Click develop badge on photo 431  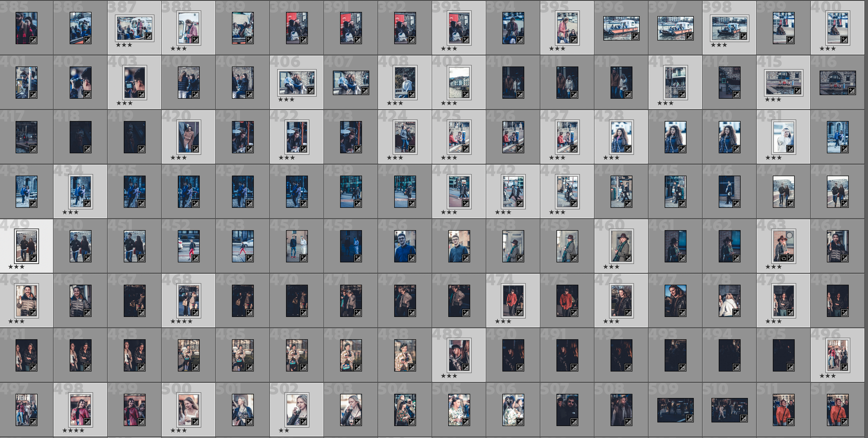click(790, 149)
